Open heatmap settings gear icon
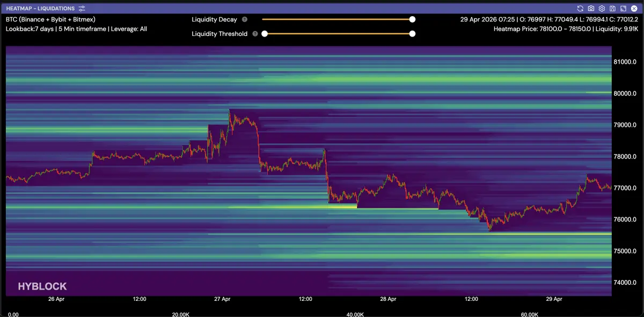Screen dimensions: 644x317 coord(602,9)
